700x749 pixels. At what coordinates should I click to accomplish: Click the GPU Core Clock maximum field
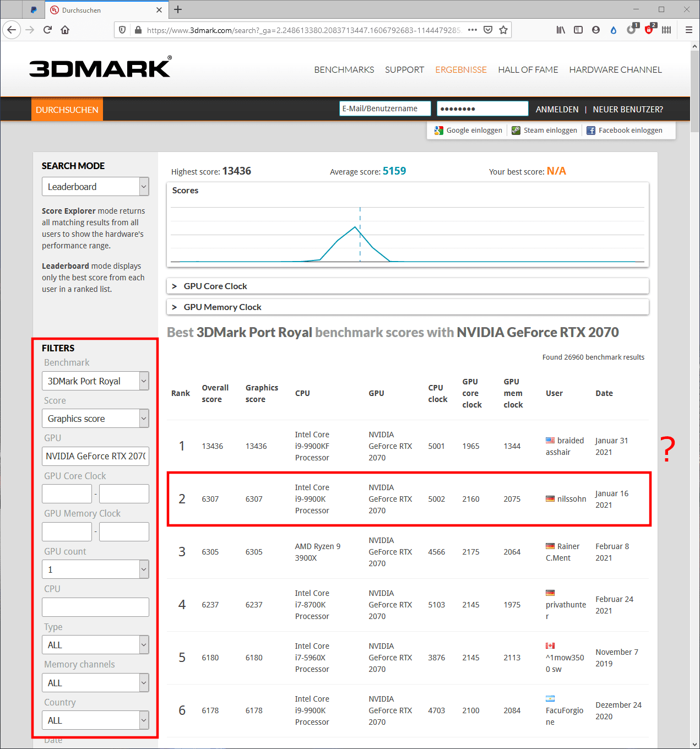tap(124, 494)
